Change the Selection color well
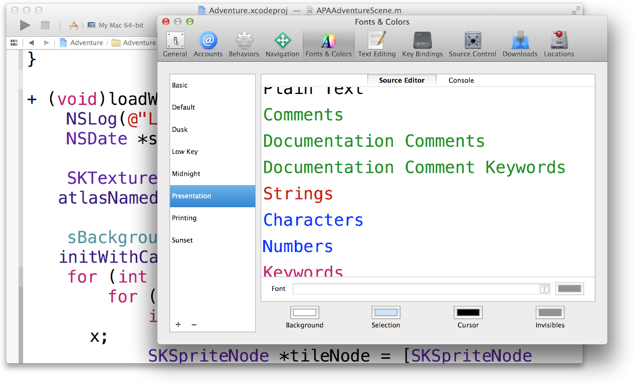The image size is (634, 384). click(x=386, y=312)
